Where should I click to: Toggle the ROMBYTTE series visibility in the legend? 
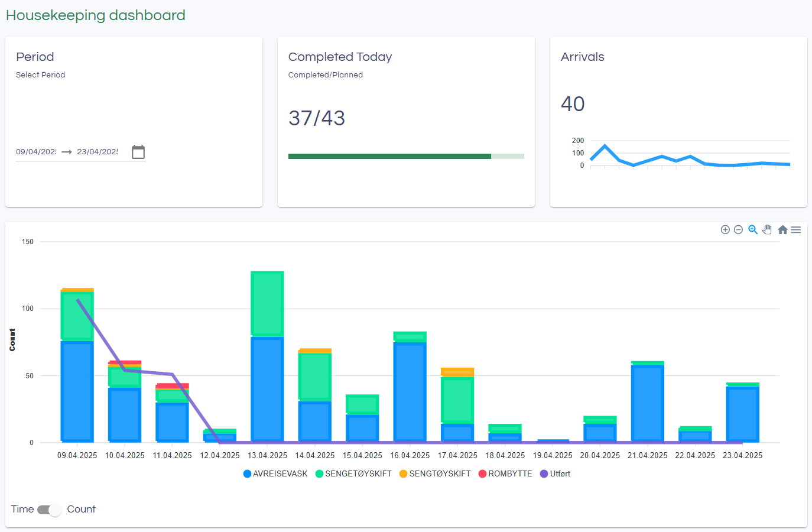505,473
